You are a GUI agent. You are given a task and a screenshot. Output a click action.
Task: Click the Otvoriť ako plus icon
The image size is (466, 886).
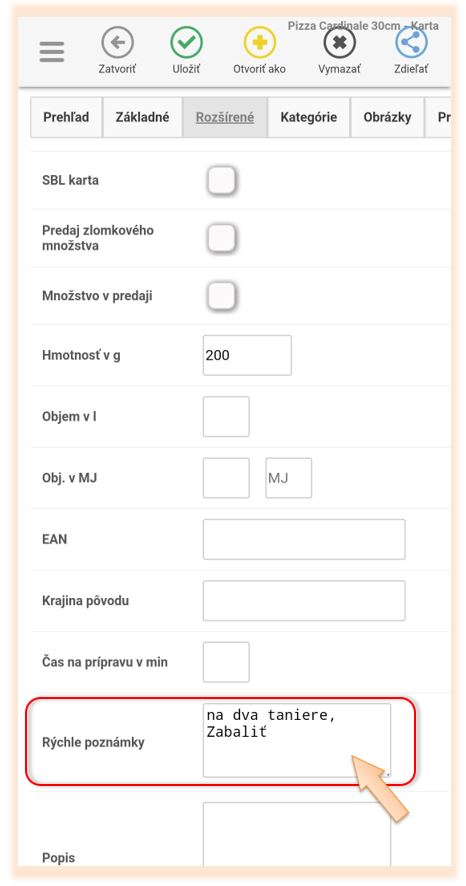click(260, 43)
